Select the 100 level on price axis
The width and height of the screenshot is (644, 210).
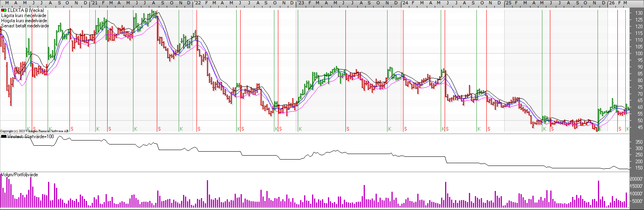(x=638, y=54)
